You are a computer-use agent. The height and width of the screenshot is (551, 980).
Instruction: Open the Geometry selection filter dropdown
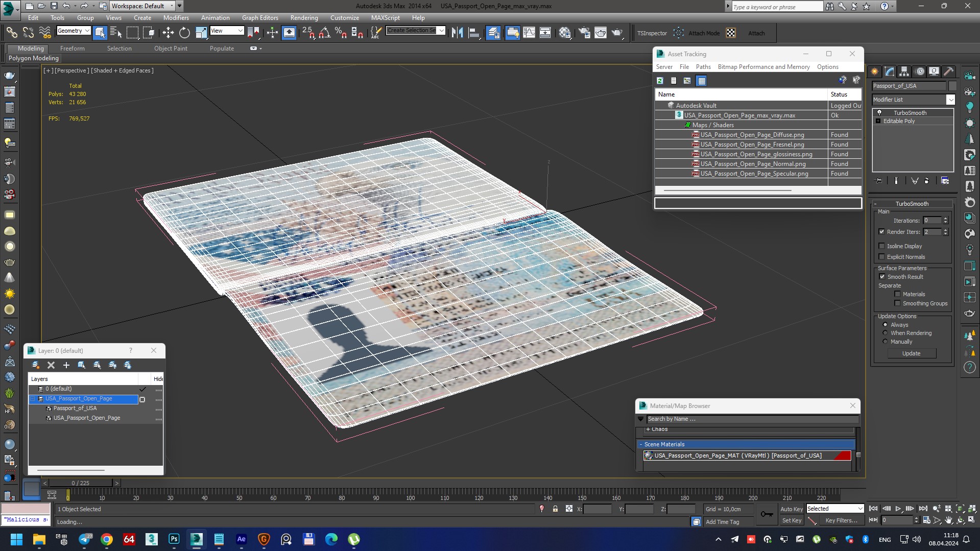point(74,31)
